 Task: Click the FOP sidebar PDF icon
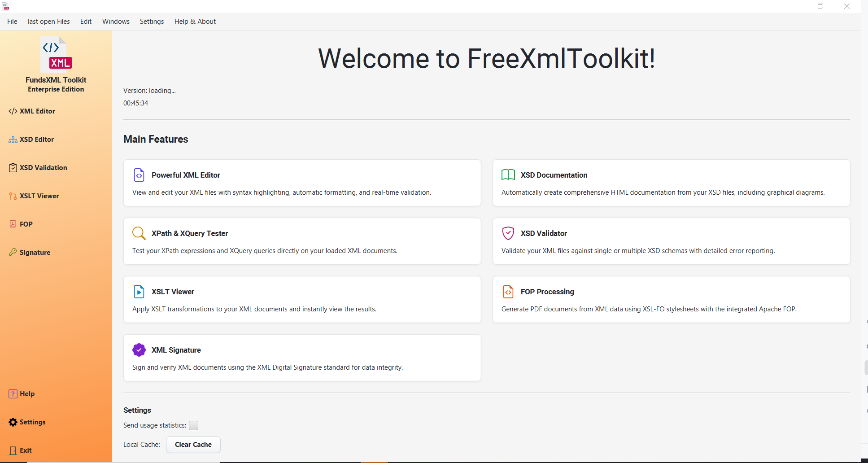[13, 224]
